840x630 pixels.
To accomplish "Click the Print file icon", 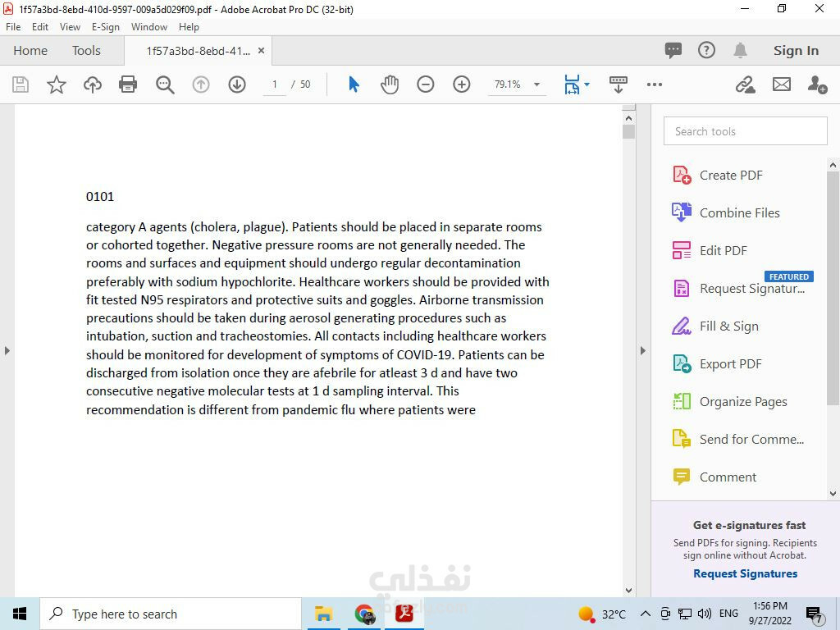I will point(128,84).
